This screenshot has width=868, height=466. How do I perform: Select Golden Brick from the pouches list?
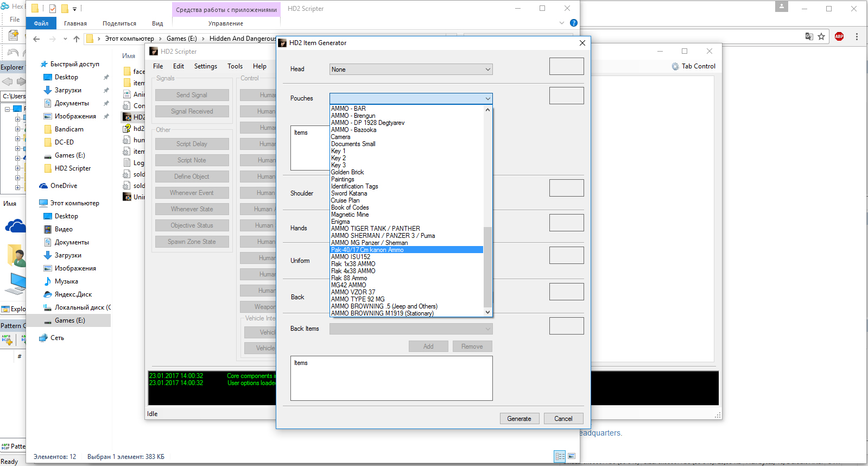pos(347,172)
